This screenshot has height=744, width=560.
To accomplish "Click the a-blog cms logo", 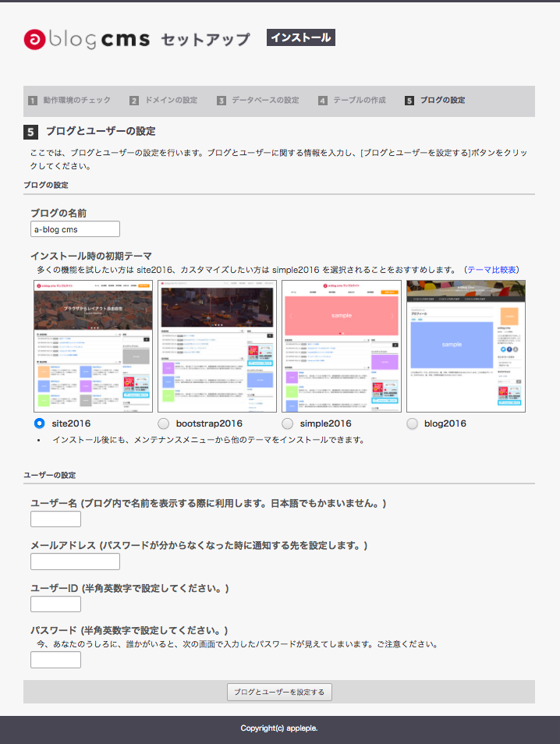I will [x=87, y=39].
